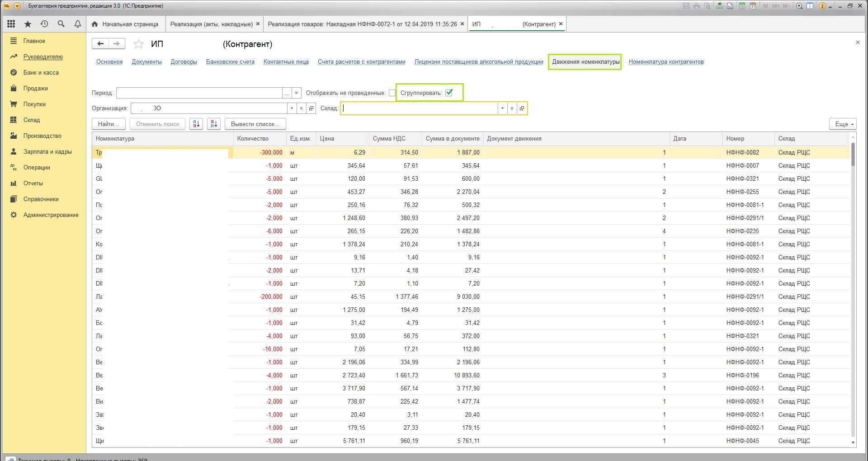The width and height of the screenshot is (868, 461).
Task: Click zoom scale magnifier icon
Action: coord(799,6)
